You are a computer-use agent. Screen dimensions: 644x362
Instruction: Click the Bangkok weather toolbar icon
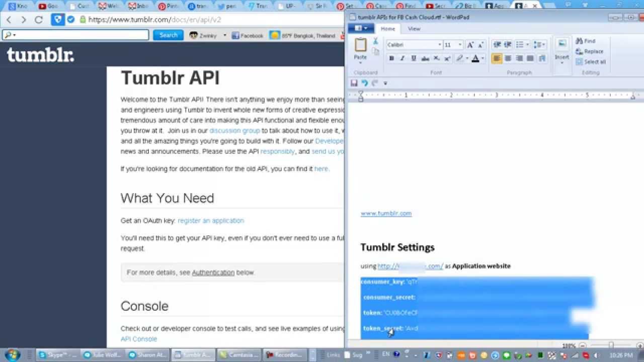click(x=274, y=36)
